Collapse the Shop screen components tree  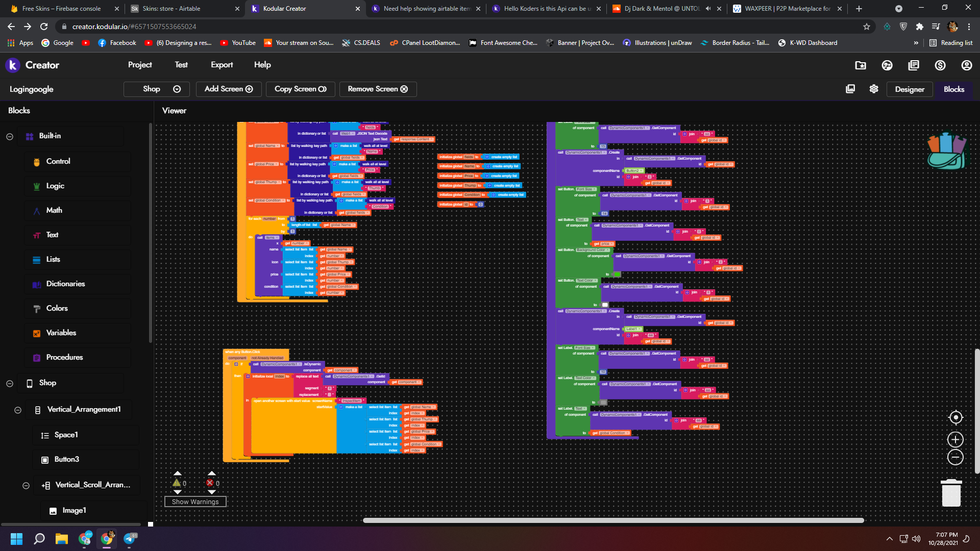coord(10,383)
